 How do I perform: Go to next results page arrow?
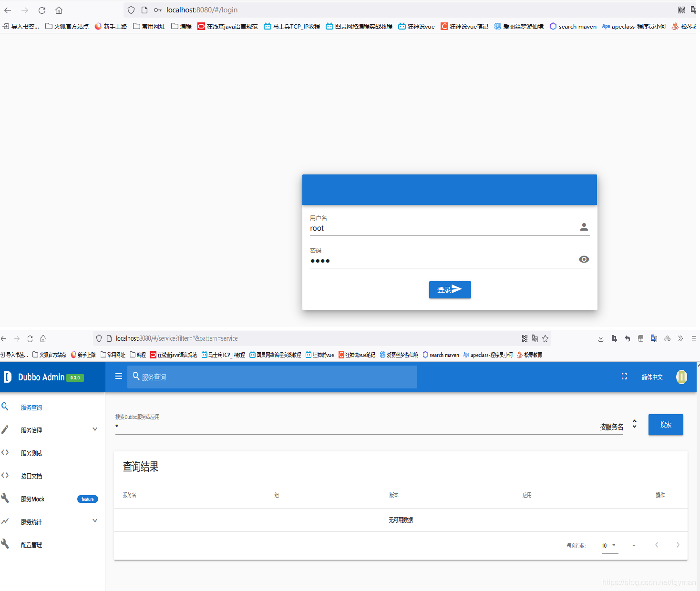678,545
